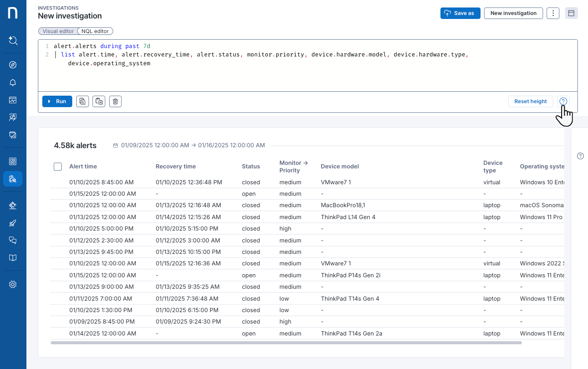Save the investigation using Save as
588x369 pixels.
[x=460, y=13]
